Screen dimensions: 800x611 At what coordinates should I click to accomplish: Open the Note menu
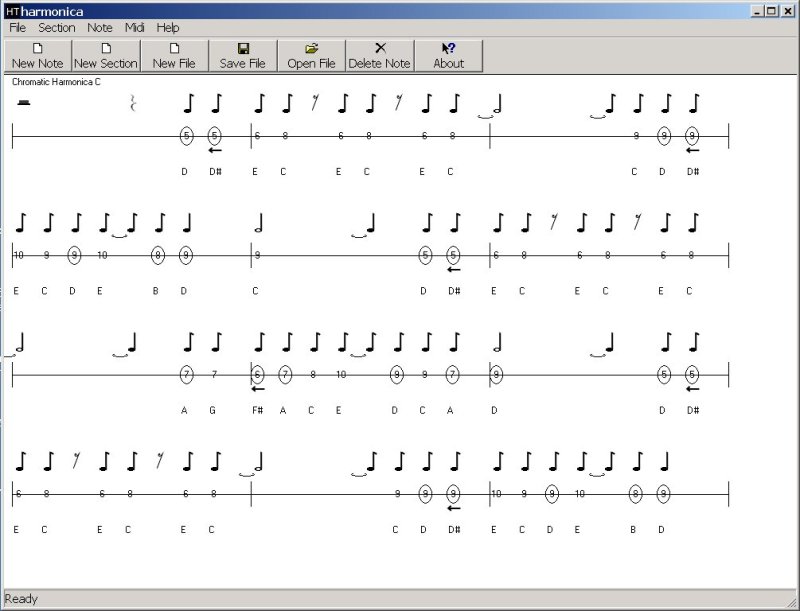click(99, 28)
